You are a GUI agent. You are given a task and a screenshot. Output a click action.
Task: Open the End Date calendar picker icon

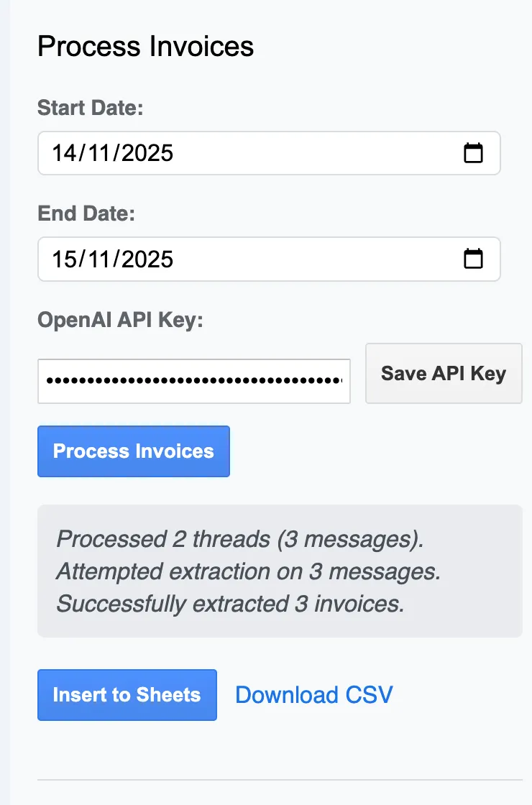point(473,259)
